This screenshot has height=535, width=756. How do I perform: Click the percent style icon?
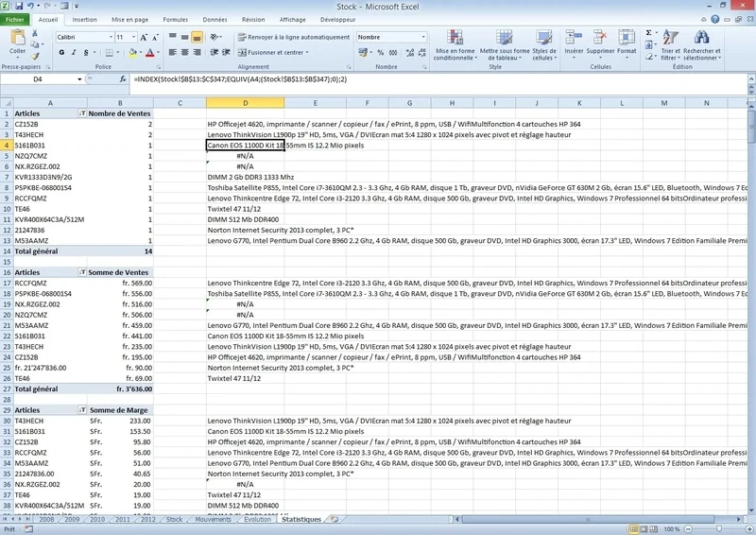[381, 52]
